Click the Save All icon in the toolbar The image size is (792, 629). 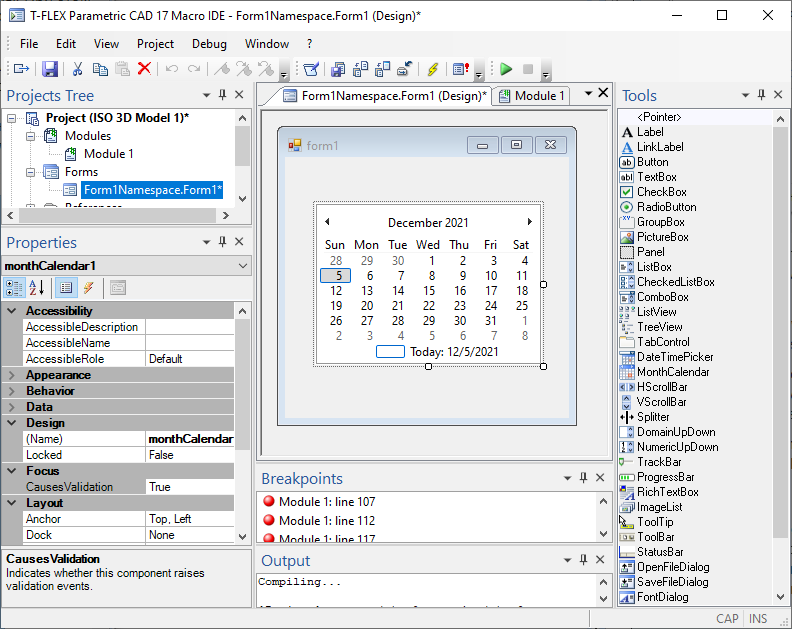tap(338, 69)
